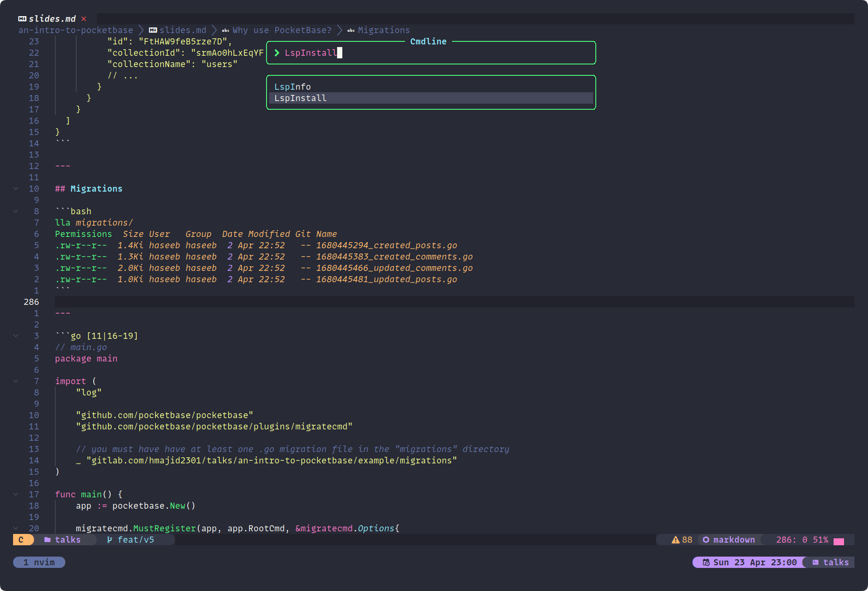
Task: Click the folder icon beside talks in statusline
Action: click(47, 540)
